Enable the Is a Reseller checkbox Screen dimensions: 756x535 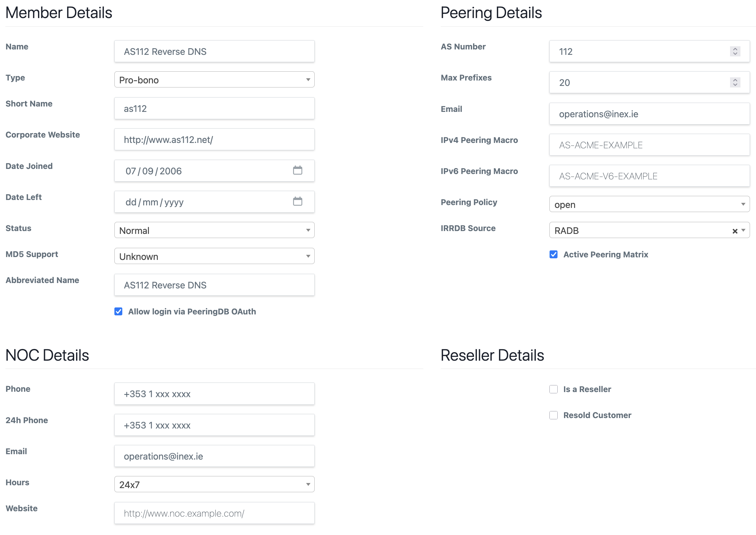[554, 389]
